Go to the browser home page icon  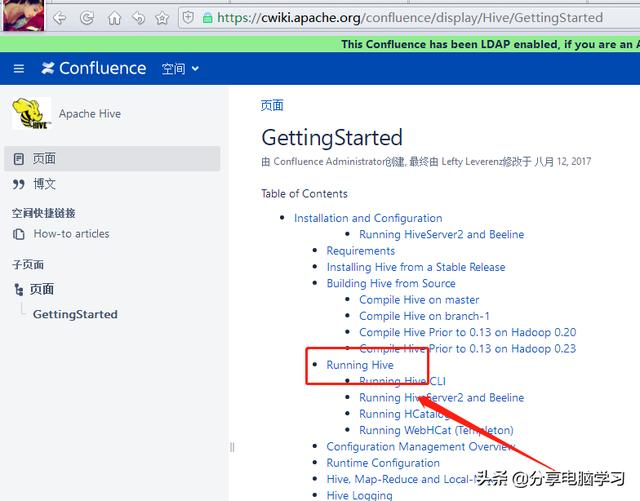114,18
